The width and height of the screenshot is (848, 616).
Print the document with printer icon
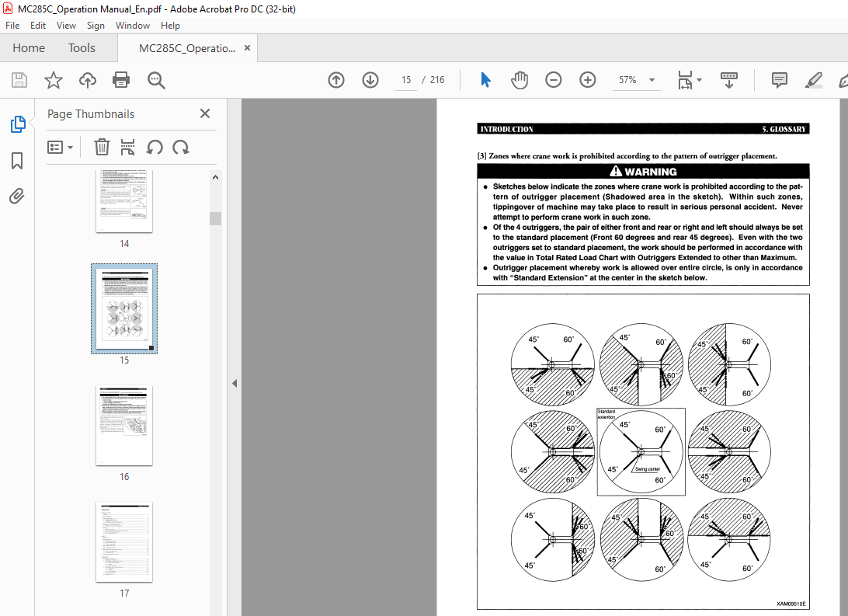pos(121,80)
